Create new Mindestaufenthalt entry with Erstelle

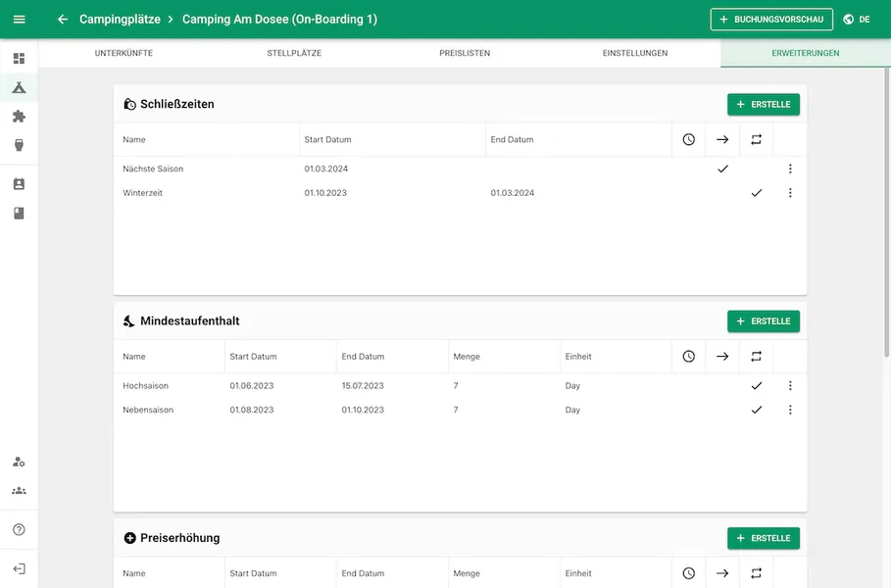(x=764, y=321)
